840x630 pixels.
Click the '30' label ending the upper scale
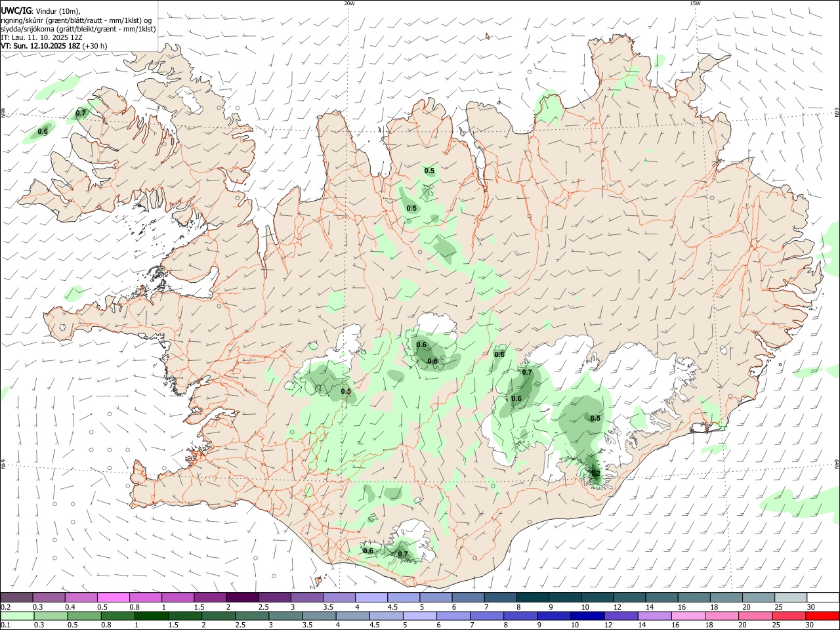pyautogui.click(x=810, y=607)
